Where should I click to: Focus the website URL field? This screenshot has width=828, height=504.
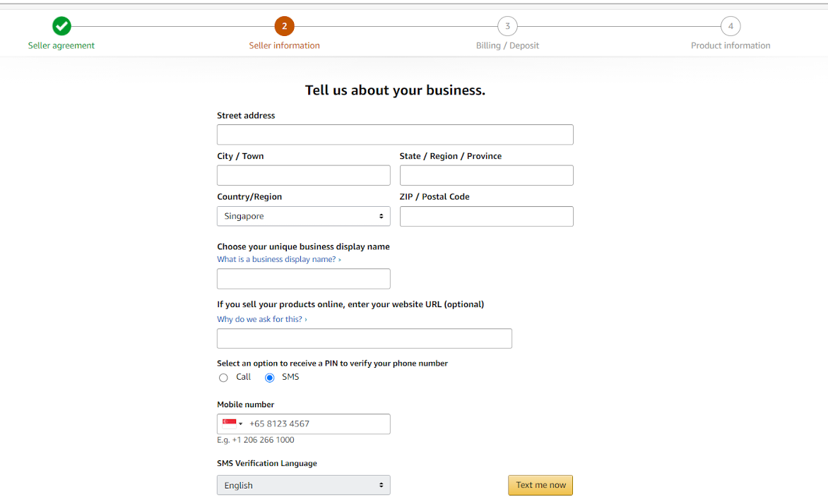pos(365,338)
